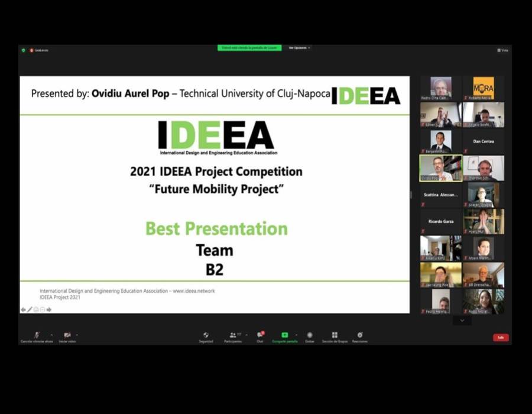Click the muted mic icon on Scattina Alessan tile
Image resolution: width=532 pixels, height=414 pixels.
[x=423, y=205]
